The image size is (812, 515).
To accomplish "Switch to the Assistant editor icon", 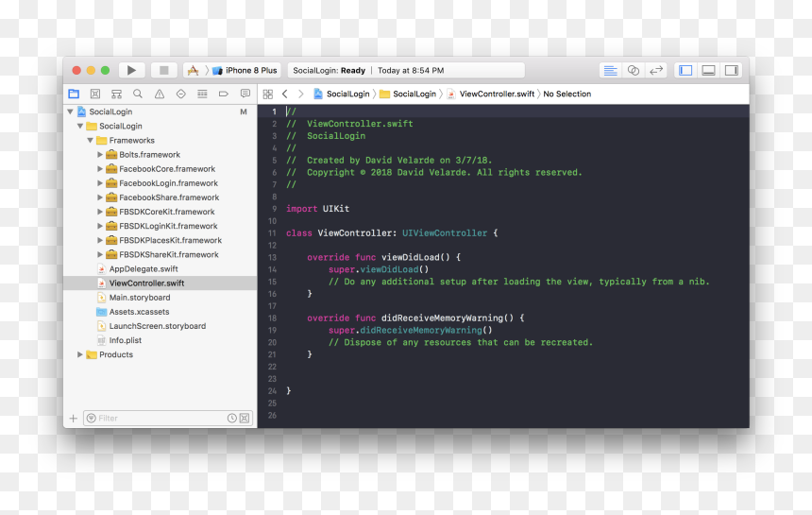I will click(x=633, y=70).
